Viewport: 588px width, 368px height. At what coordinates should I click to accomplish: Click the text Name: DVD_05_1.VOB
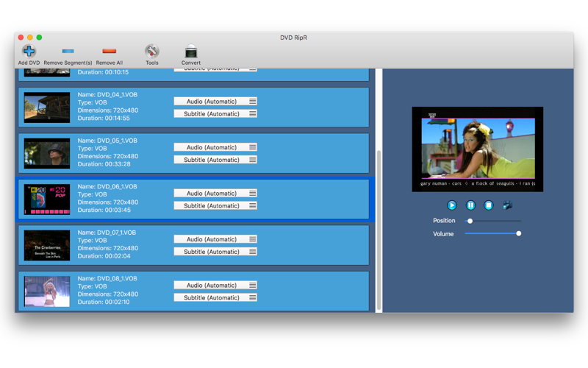pyautogui.click(x=107, y=141)
